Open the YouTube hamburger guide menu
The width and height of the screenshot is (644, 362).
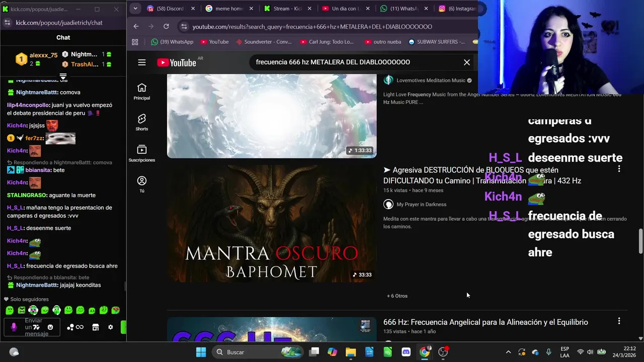(x=142, y=62)
